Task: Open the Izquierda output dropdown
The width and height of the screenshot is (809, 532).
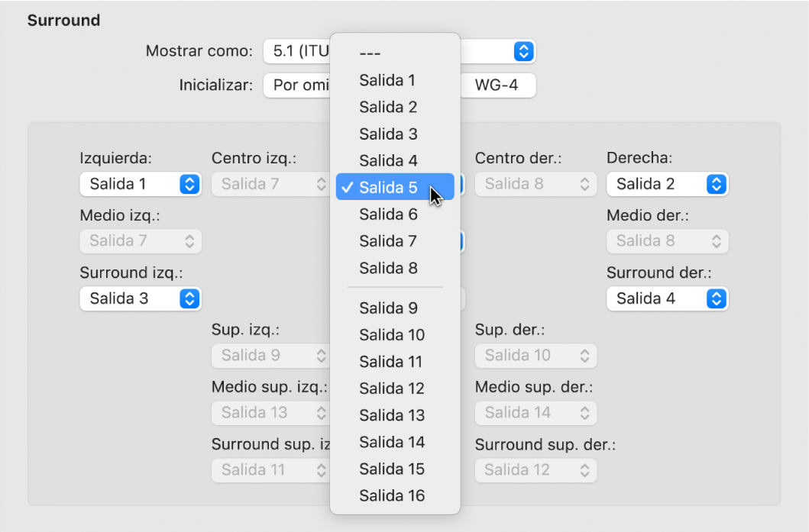Action: (x=141, y=184)
